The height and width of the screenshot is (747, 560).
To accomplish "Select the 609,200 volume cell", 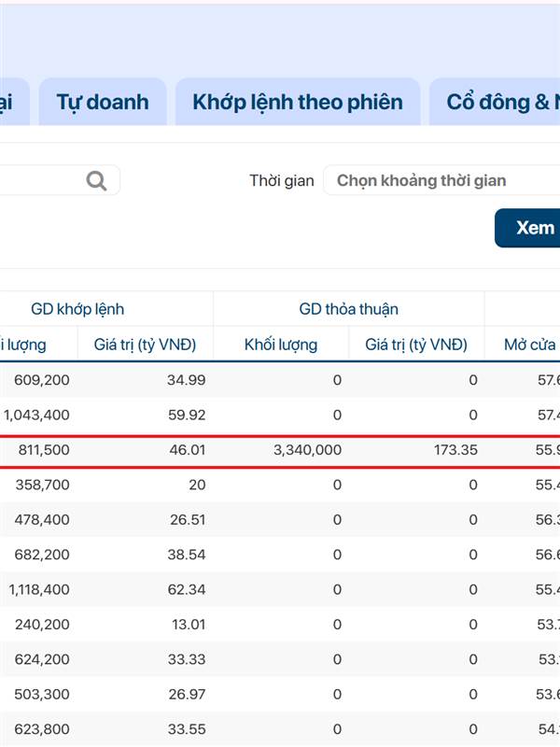I will point(42,380).
